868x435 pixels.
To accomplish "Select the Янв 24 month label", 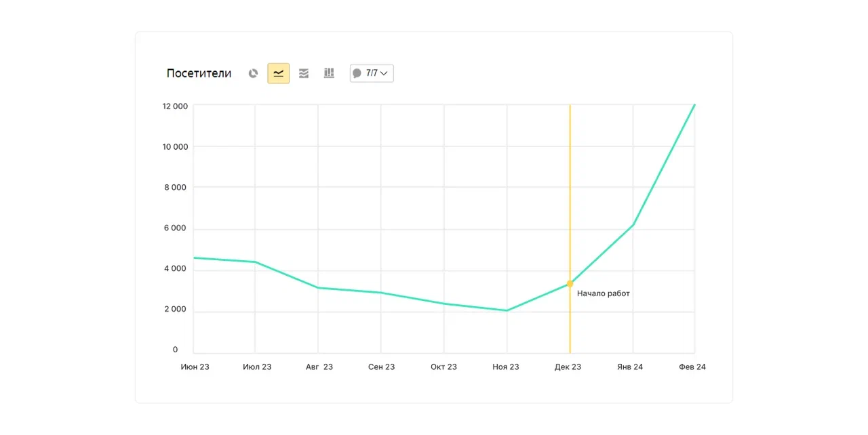I will pyautogui.click(x=630, y=367).
